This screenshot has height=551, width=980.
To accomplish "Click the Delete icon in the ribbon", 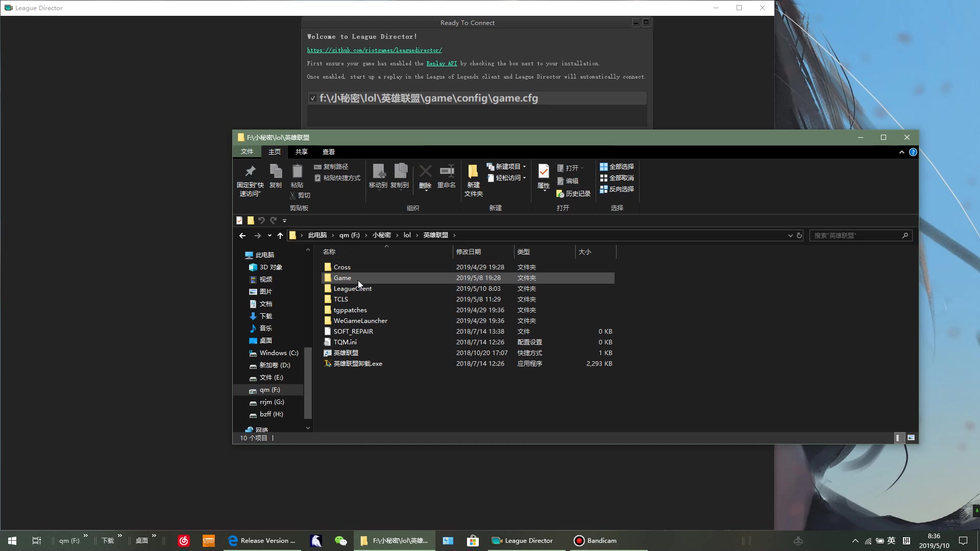I will tap(425, 172).
